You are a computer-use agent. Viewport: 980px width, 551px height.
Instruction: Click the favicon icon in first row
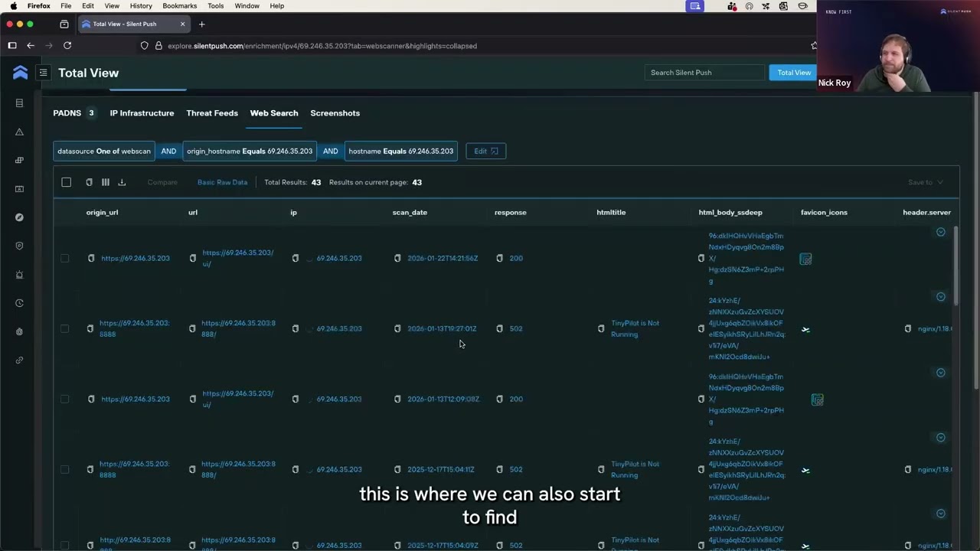pos(805,259)
